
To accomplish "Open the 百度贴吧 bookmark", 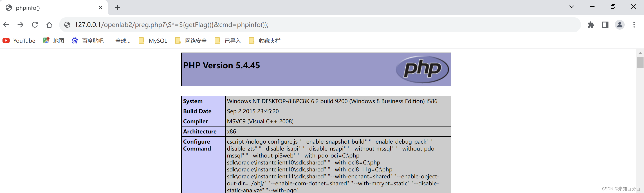I will 101,41.
